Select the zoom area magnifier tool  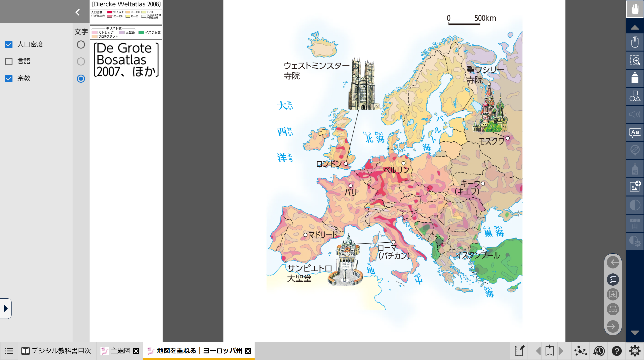tap(635, 60)
